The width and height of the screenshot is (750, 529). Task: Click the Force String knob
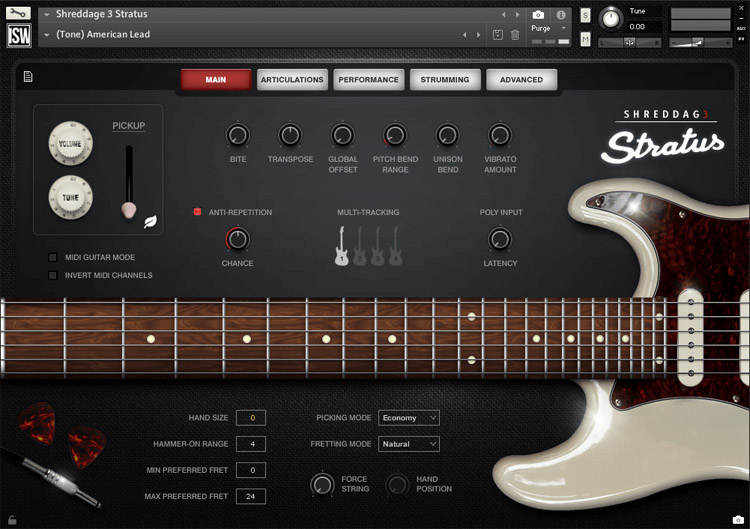[323, 484]
